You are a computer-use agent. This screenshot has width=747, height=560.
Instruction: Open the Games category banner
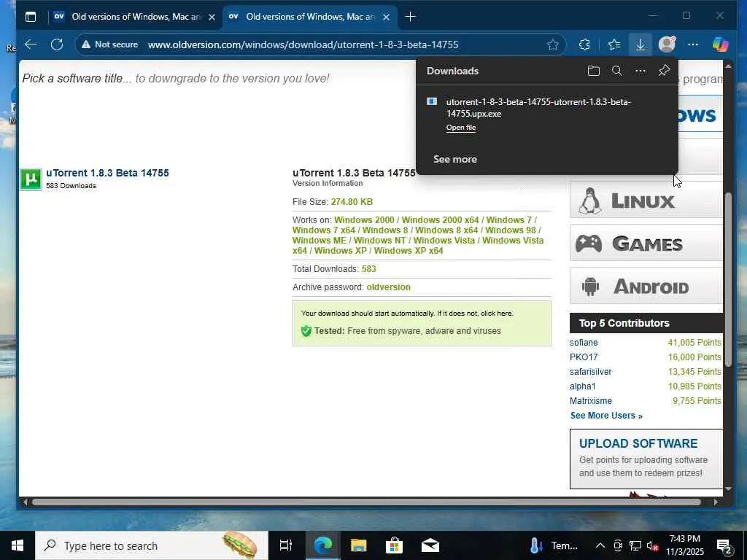tap(646, 243)
